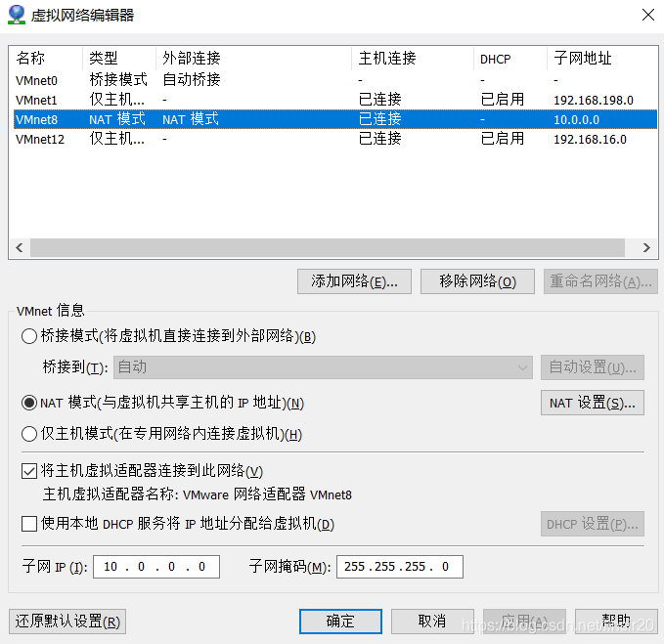Click the 应用(A) button
The image size is (664, 644).
click(x=524, y=622)
